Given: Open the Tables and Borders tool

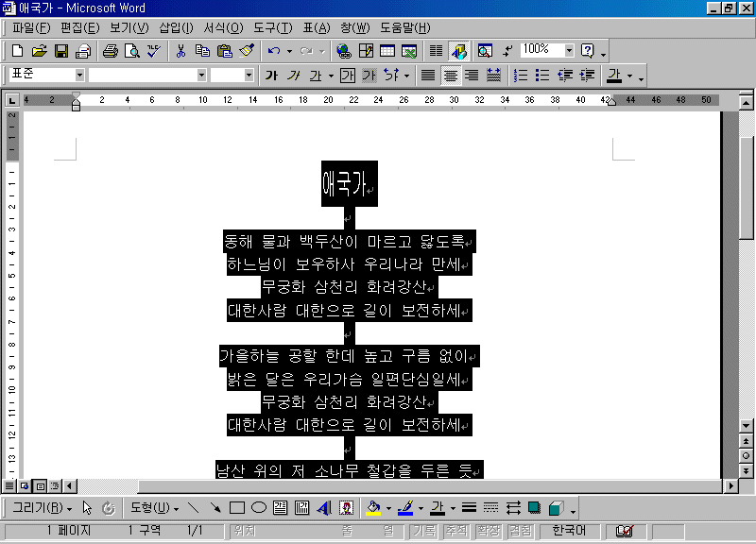Looking at the screenshot, I should (366, 51).
